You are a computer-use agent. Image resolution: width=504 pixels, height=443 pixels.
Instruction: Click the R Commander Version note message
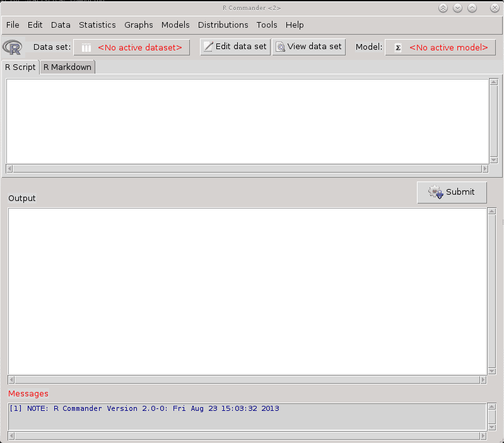click(144, 408)
